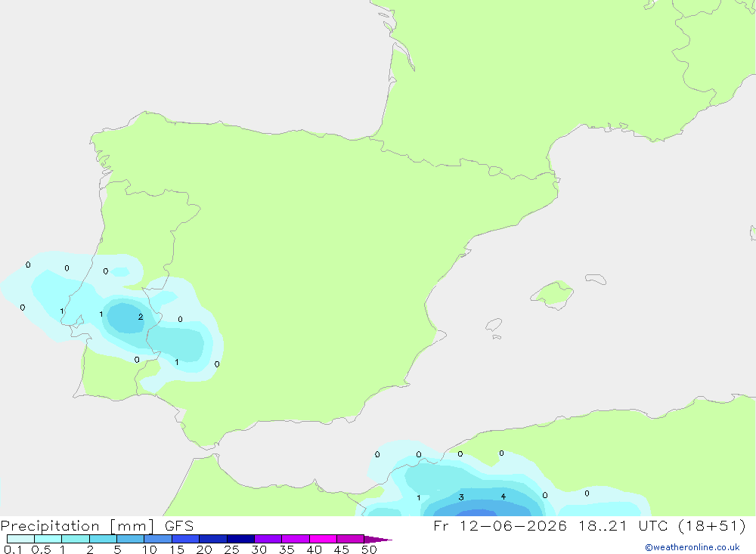The width and height of the screenshot is (756, 554).
Task: Click the "10" legend scale label
Action: click(150, 549)
